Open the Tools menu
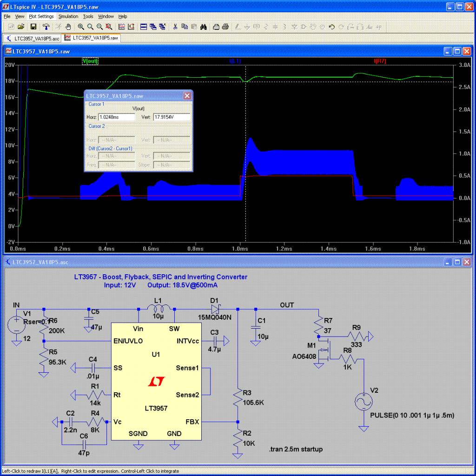 [88, 16]
